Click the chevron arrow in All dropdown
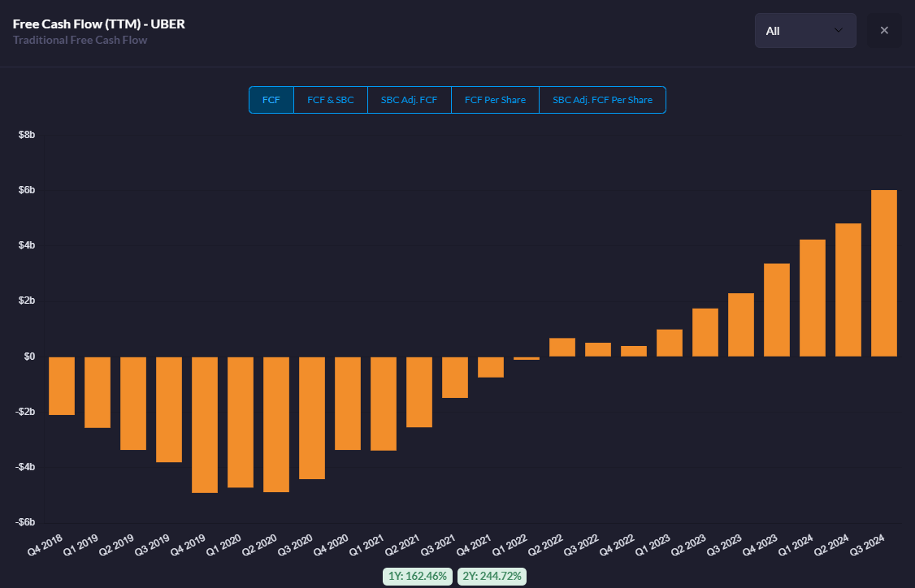This screenshot has width=915, height=588. coord(839,31)
